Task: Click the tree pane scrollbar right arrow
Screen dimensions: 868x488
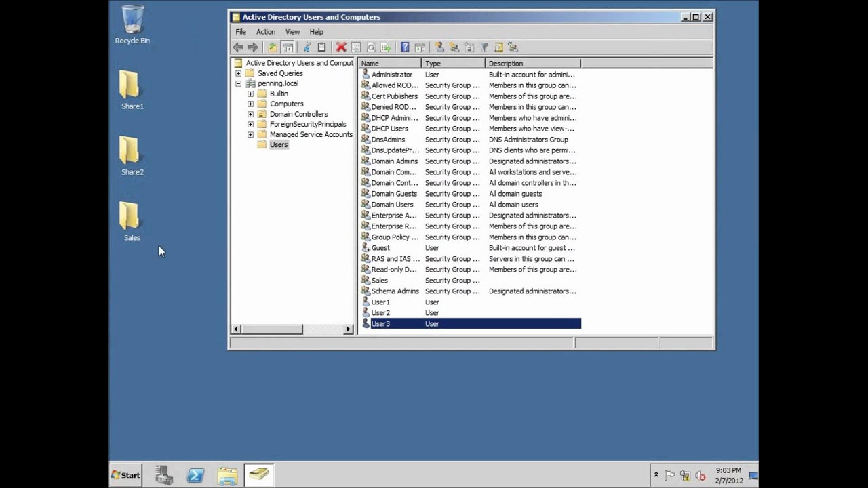Action: click(x=349, y=329)
